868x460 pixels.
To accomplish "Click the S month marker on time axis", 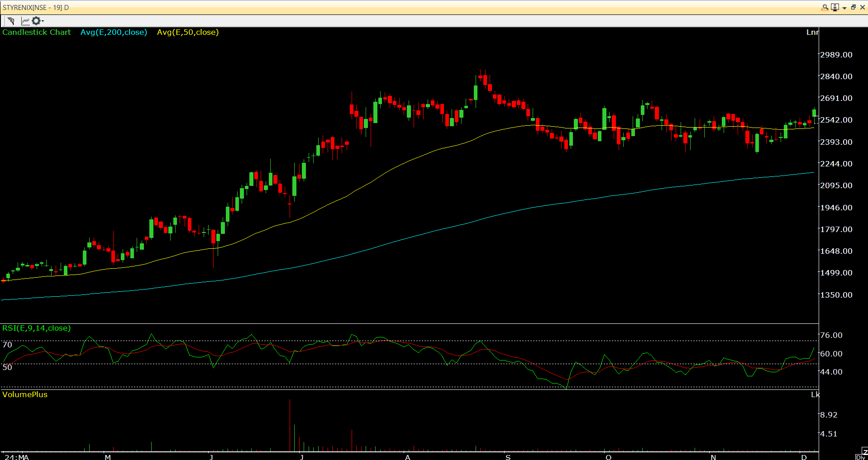I will [508, 457].
